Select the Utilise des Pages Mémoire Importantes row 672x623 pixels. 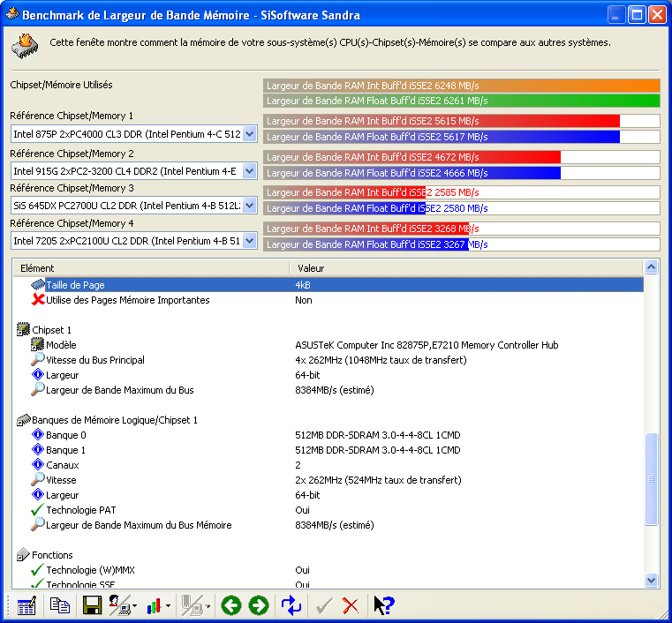[x=328, y=300]
